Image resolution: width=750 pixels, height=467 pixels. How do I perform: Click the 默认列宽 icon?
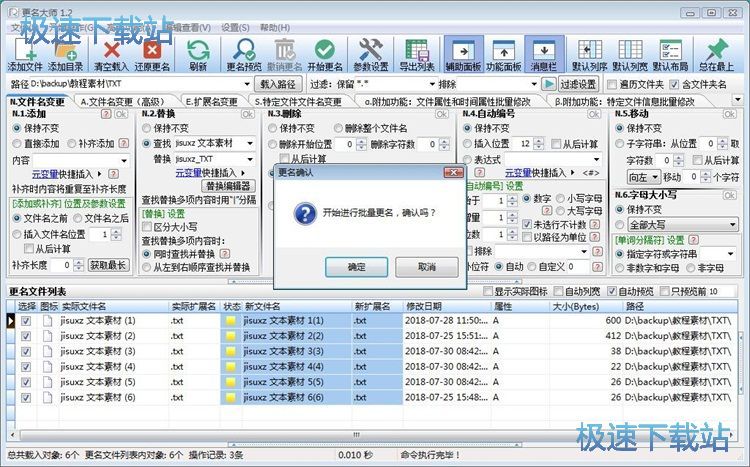coord(630,54)
